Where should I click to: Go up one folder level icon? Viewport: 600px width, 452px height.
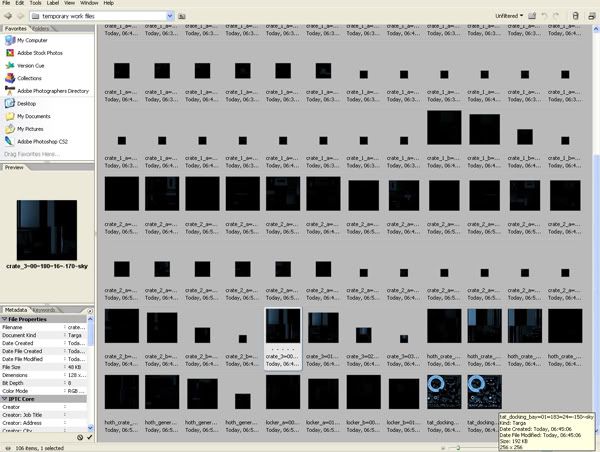(182, 16)
